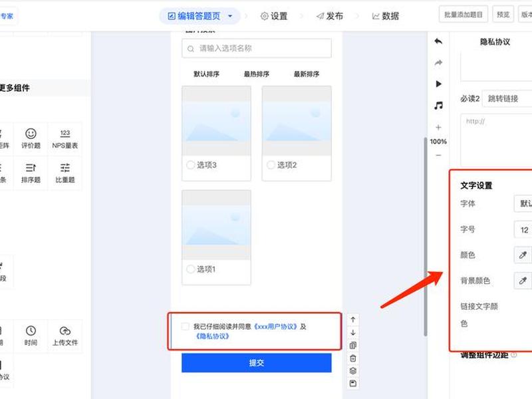Add 比重题 component
This screenshot has width=532, height=399.
[x=65, y=173]
